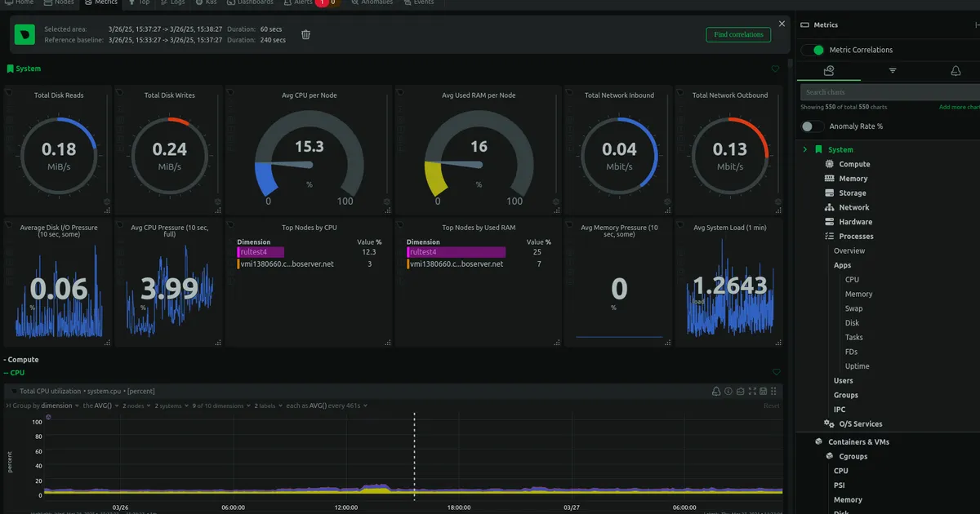Select Network in the sidebar tree
This screenshot has height=514, width=980.
click(x=854, y=207)
